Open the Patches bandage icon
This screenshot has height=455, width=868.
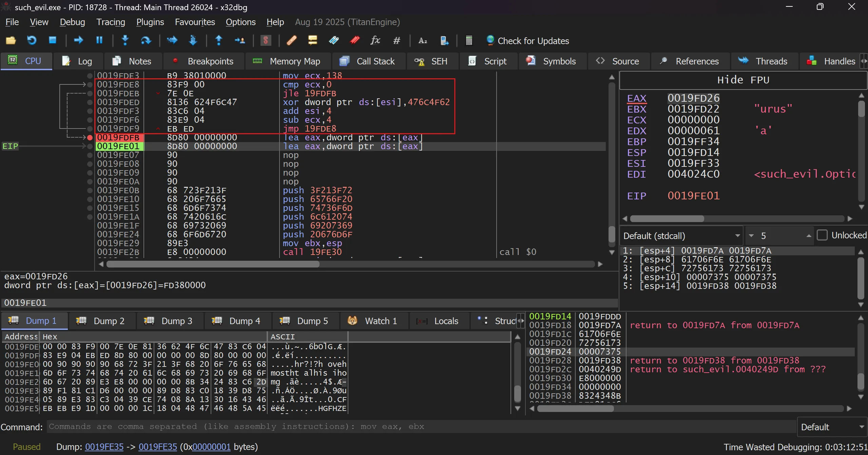pos(291,40)
